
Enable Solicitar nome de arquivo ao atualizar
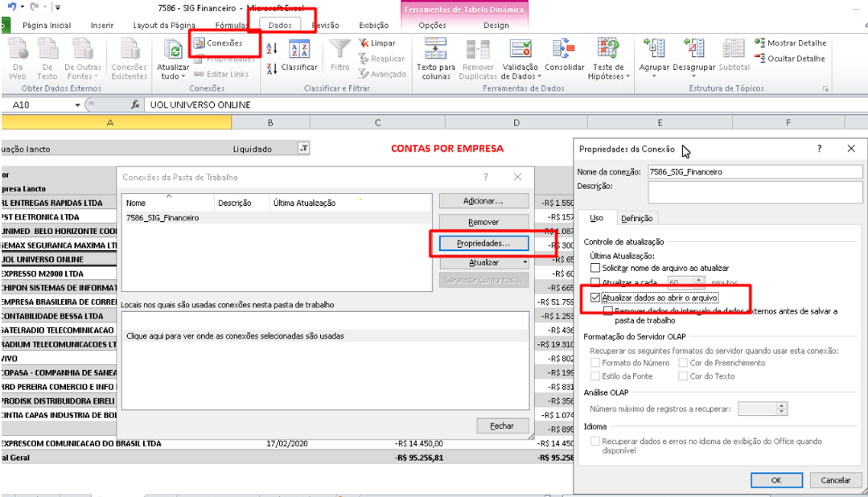pyautogui.click(x=595, y=268)
